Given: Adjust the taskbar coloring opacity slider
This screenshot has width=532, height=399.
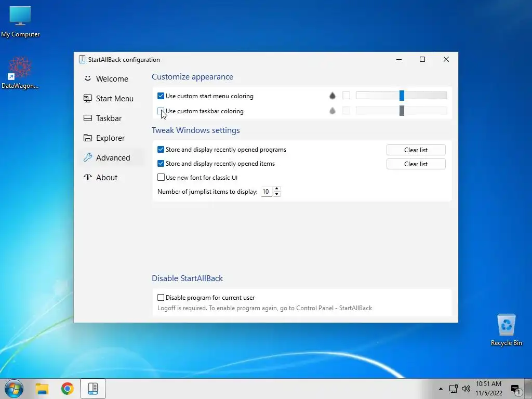Looking at the screenshot, I should tap(402, 110).
